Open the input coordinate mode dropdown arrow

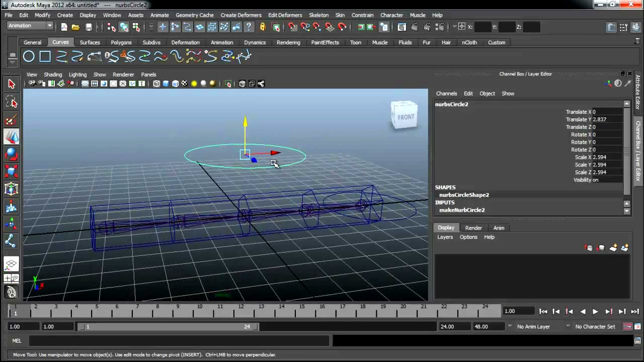454,26
